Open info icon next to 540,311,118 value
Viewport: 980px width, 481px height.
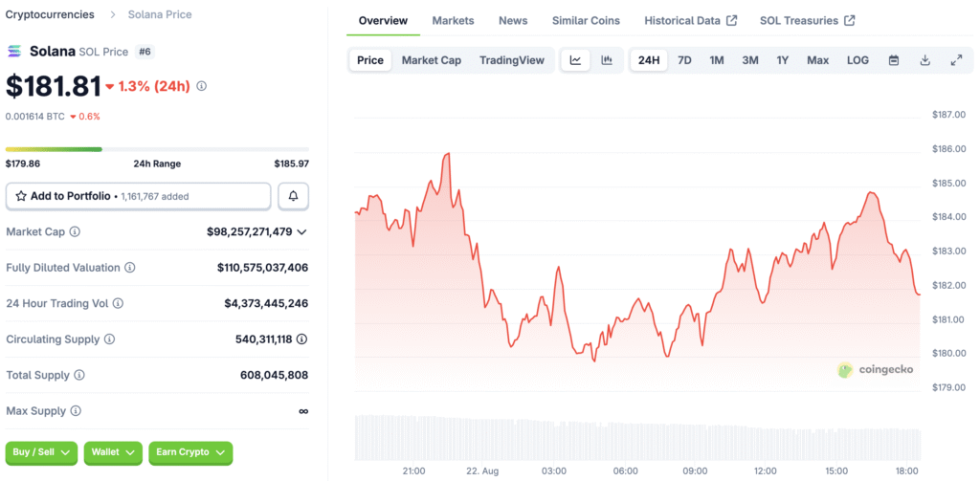301,339
